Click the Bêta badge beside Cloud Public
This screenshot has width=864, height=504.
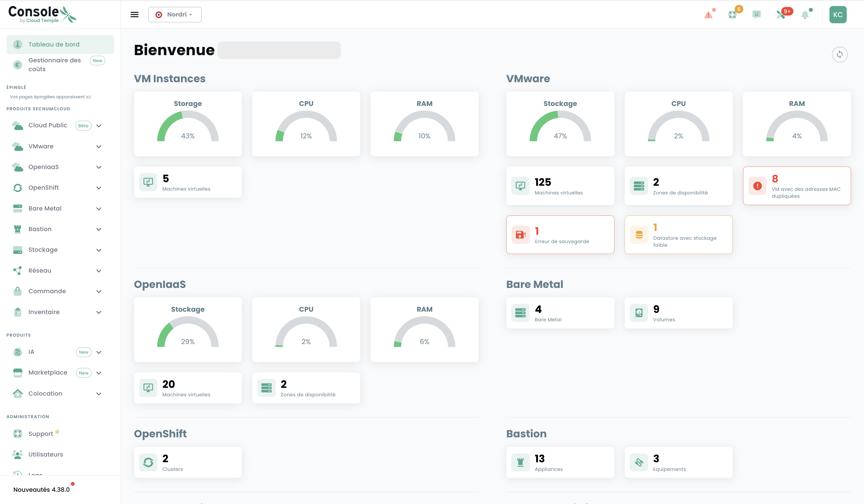pyautogui.click(x=83, y=126)
